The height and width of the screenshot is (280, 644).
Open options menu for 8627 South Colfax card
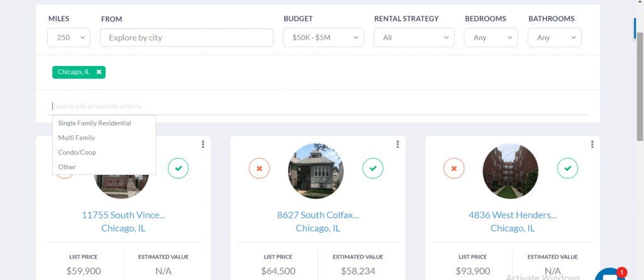tap(398, 145)
